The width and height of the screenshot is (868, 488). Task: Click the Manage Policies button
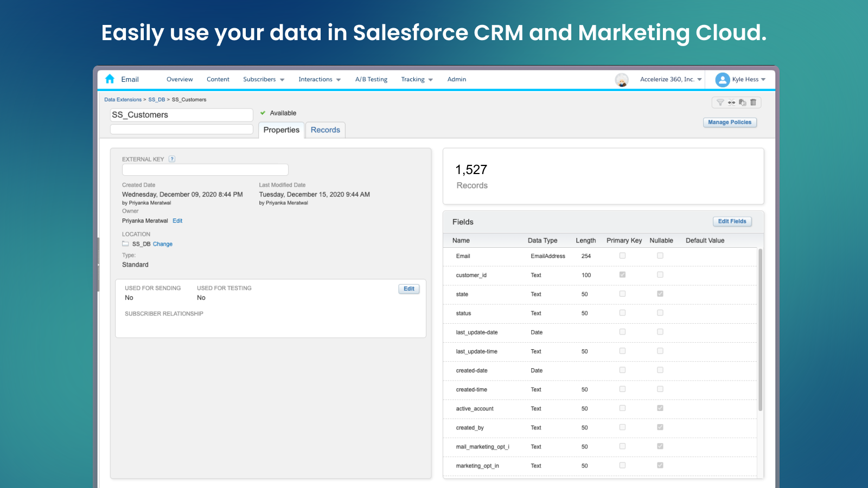[x=730, y=122]
